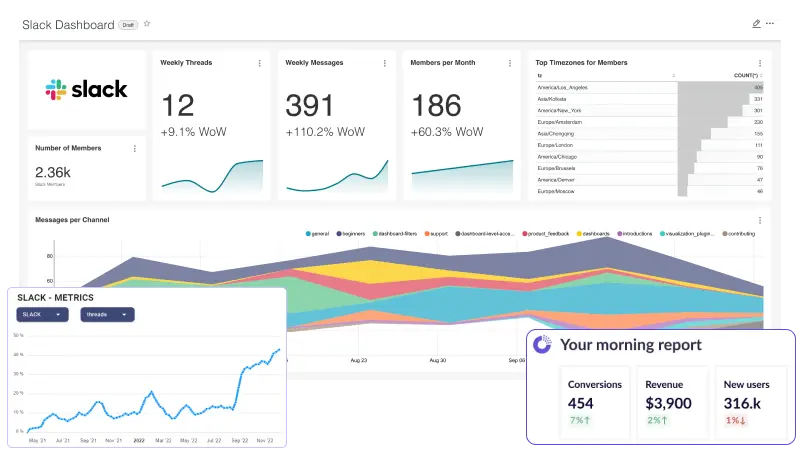Toggle the beginners series in the legend

[x=351, y=234]
